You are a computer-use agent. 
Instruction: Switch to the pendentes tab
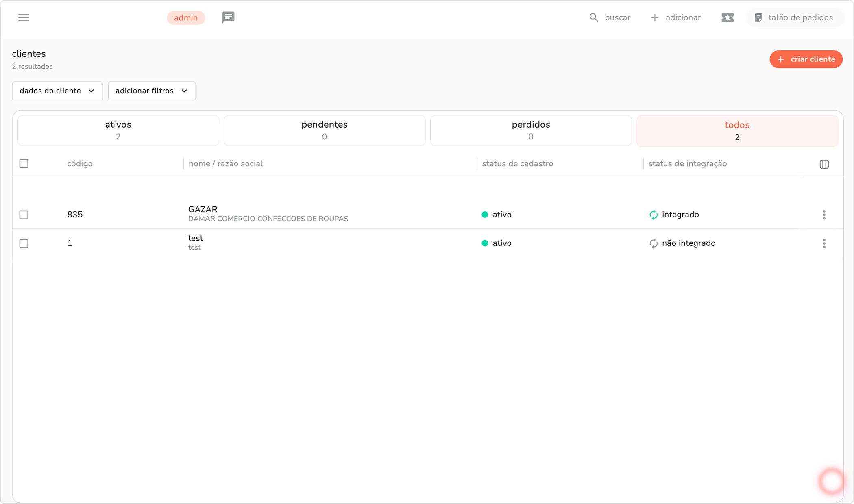tap(324, 130)
